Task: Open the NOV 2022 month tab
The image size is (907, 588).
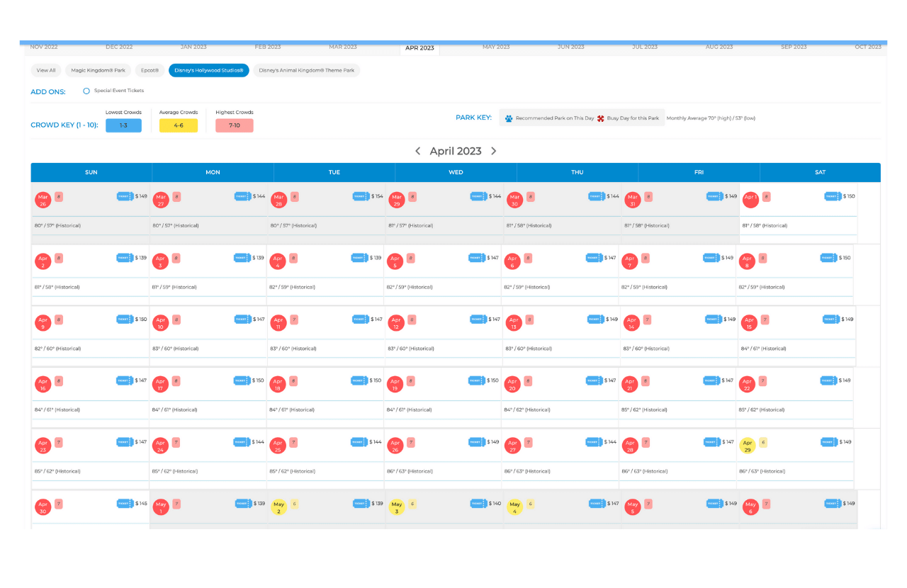Action: point(44,47)
